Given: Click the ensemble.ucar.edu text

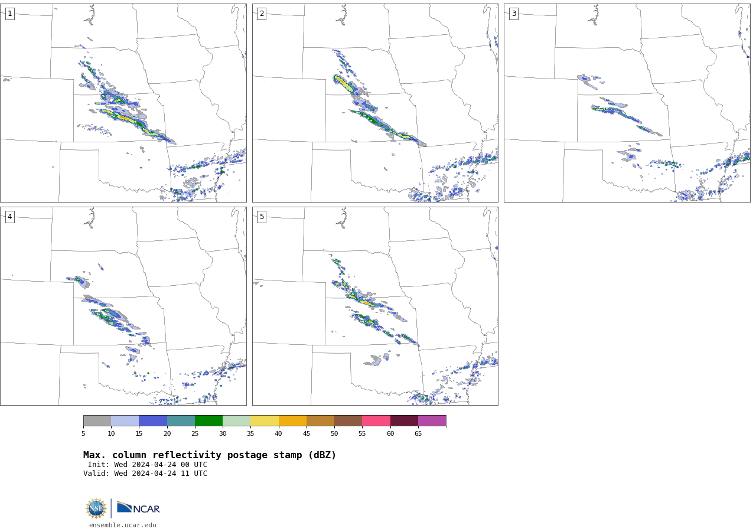Looking at the screenshot, I should tap(123, 526).
